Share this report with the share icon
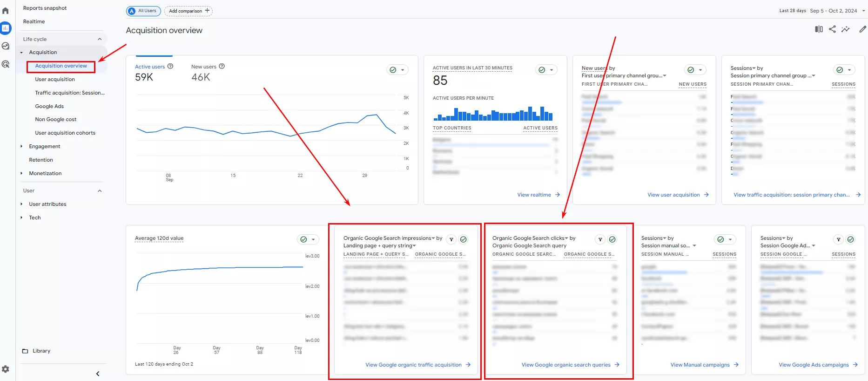The height and width of the screenshot is (381, 868). [832, 29]
